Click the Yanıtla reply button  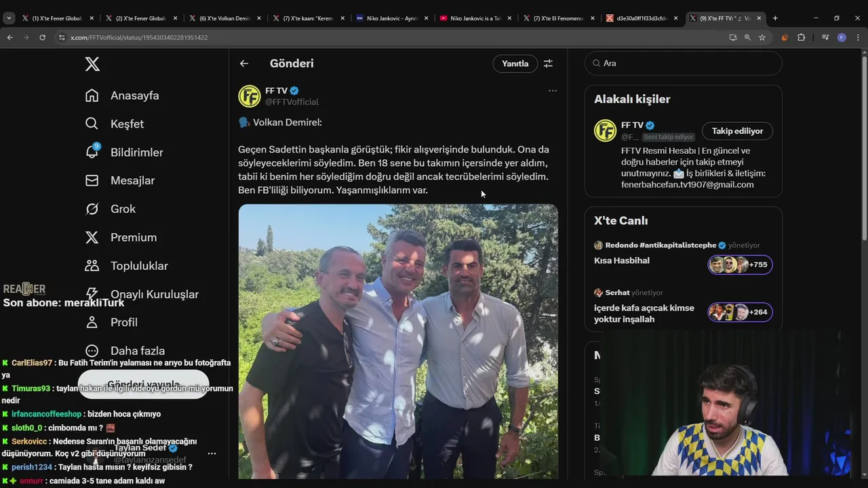[515, 64]
